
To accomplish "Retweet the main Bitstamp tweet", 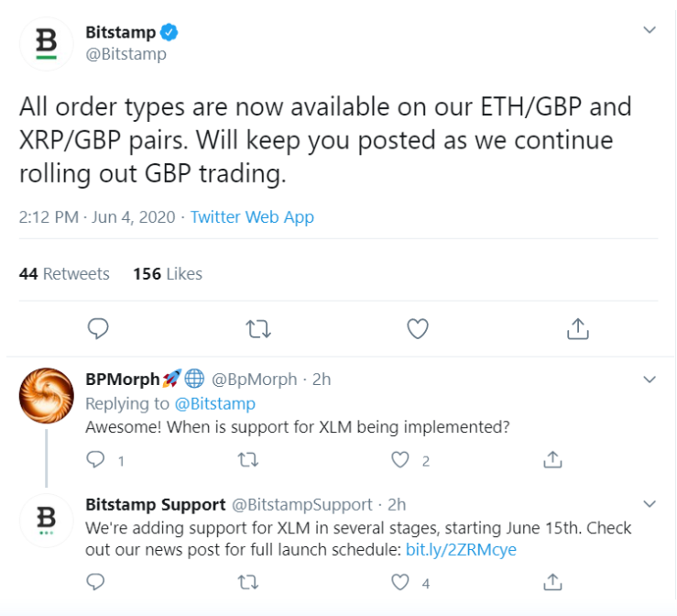I will tap(258, 329).
